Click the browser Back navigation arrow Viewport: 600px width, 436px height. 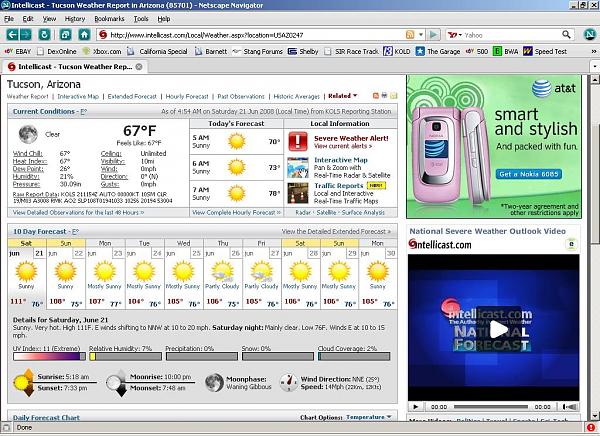click(x=12, y=34)
